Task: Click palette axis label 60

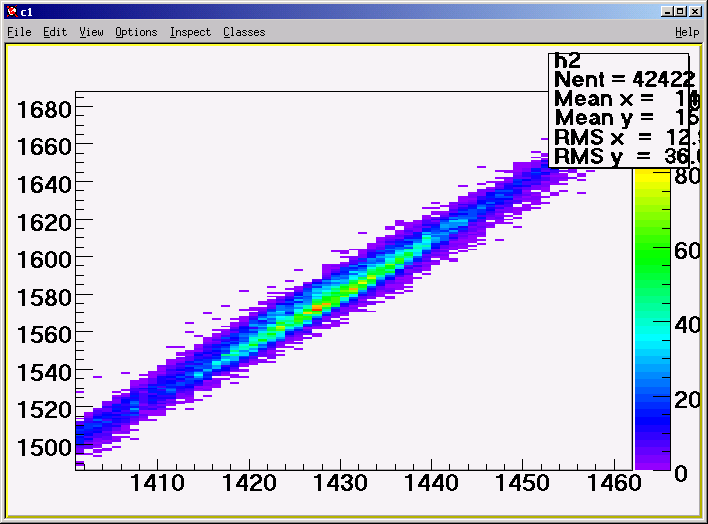Action: [687, 250]
